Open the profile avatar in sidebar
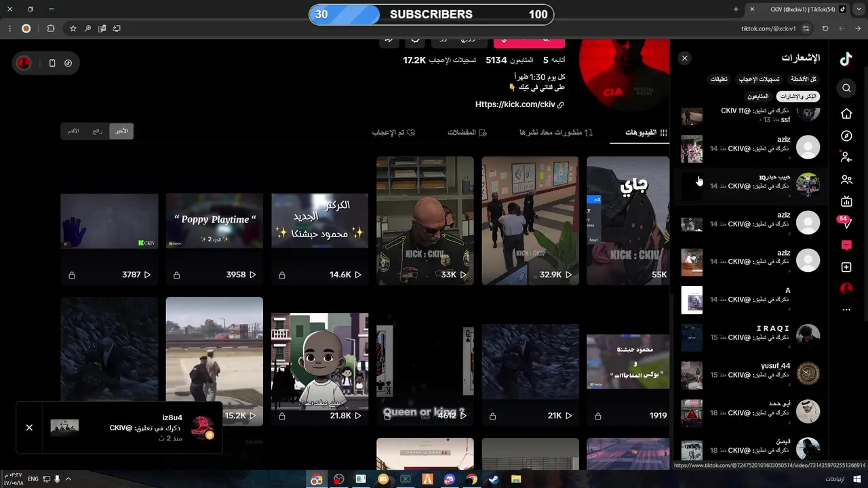The width and height of the screenshot is (868, 488). [x=846, y=289]
